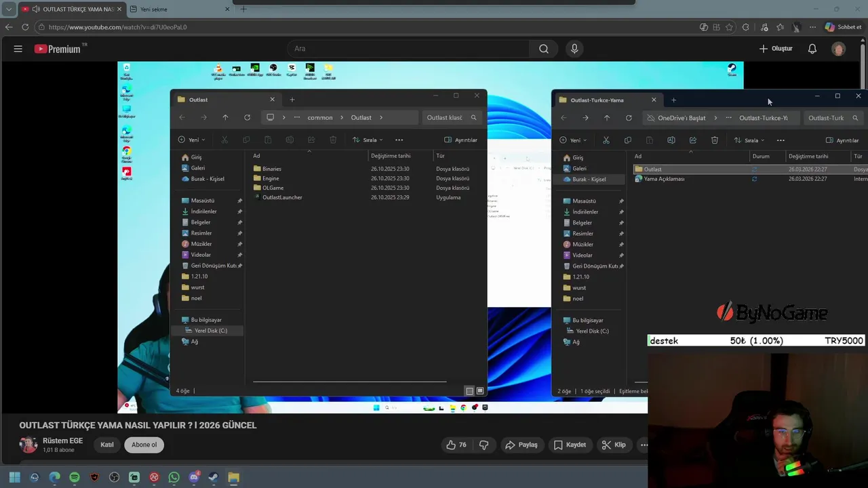
Task: Go up one folder in Outlast-Turkce-Yama window
Action: tap(607, 118)
